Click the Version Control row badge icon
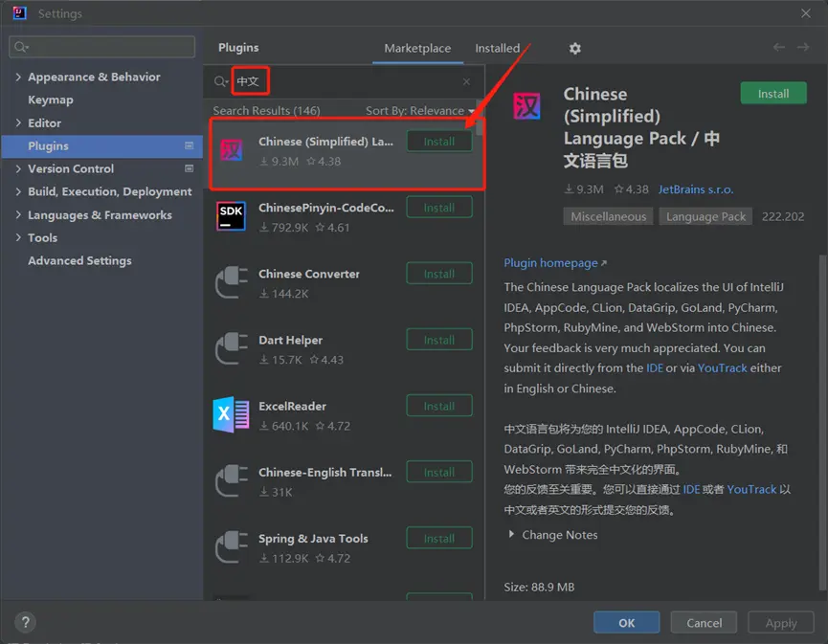The width and height of the screenshot is (828, 644). (x=189, y=168)
